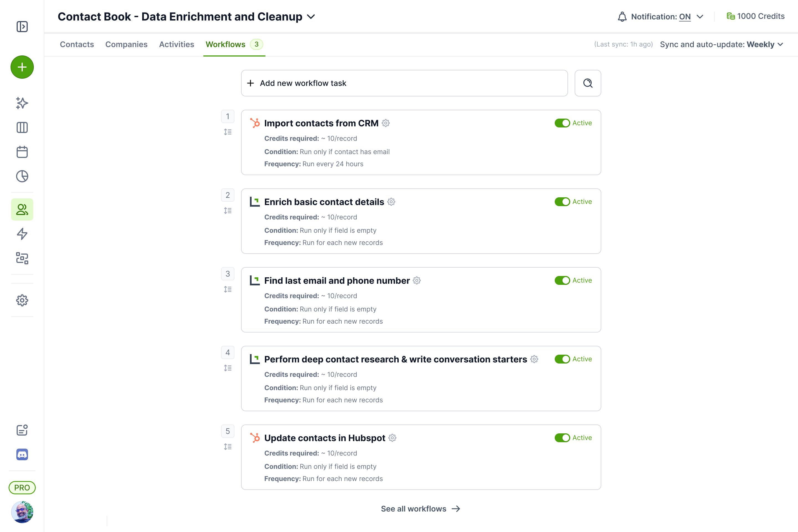Turn off Enrich basic contact details toggle

[x=562, y=202]
